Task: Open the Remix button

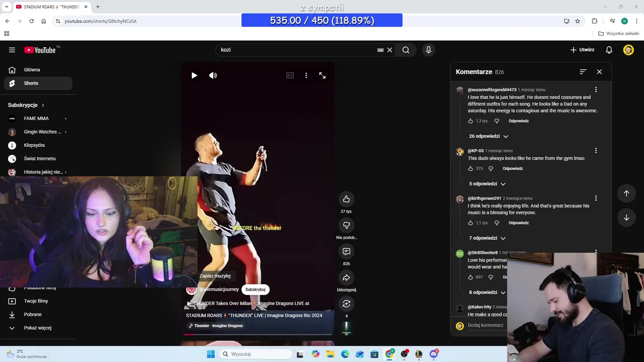Action: click(346, 304)
